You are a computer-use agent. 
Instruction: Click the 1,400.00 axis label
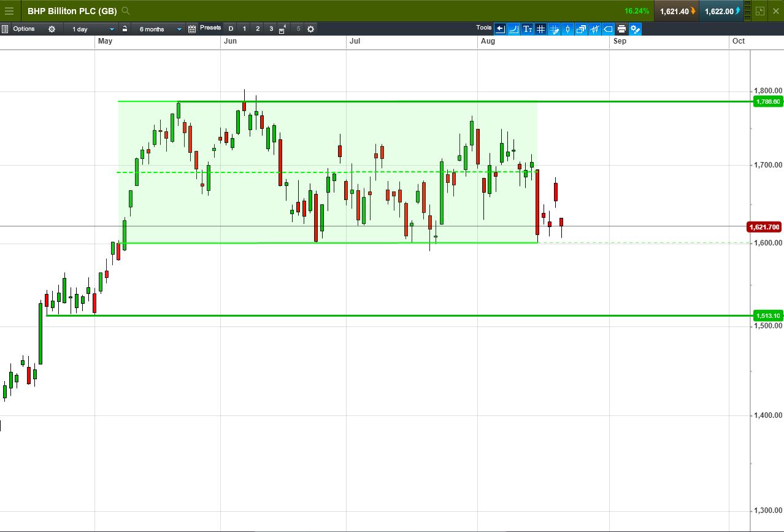769,415
